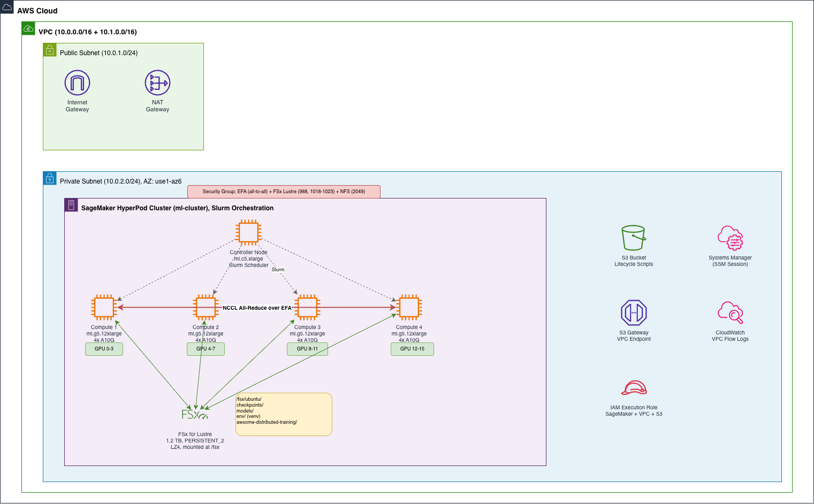Click the Security Group EFA label box
Image resolution: width=814 pixels, height=504 pixels.
click(x=284, y=192)
